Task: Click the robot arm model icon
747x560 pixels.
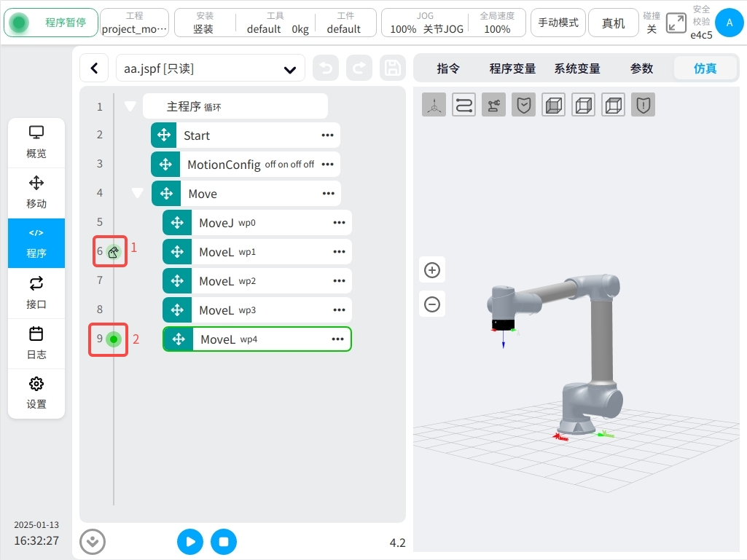Action: (494, 105)
